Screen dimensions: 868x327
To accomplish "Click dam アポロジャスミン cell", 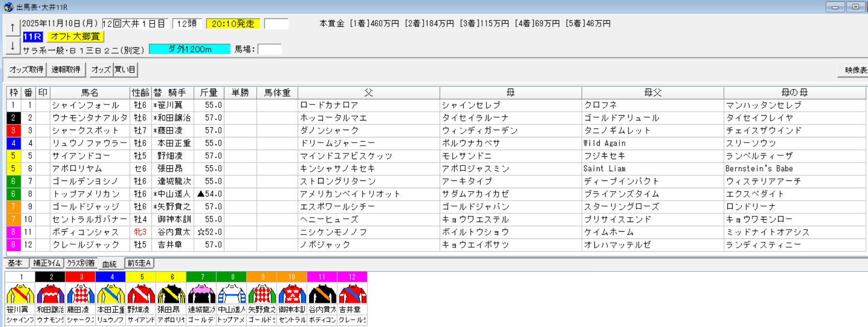I will point(511,168).
